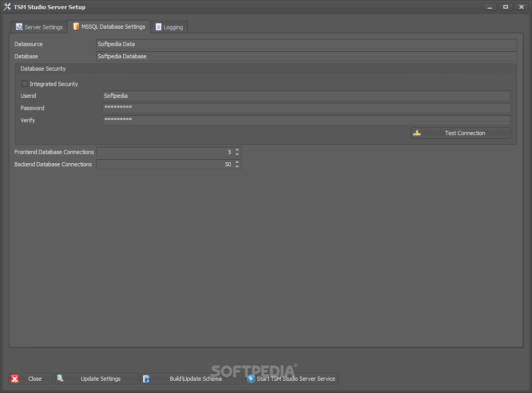532x393 pixels.
Task: Open the Logging tab
Action: pos(169,27)
